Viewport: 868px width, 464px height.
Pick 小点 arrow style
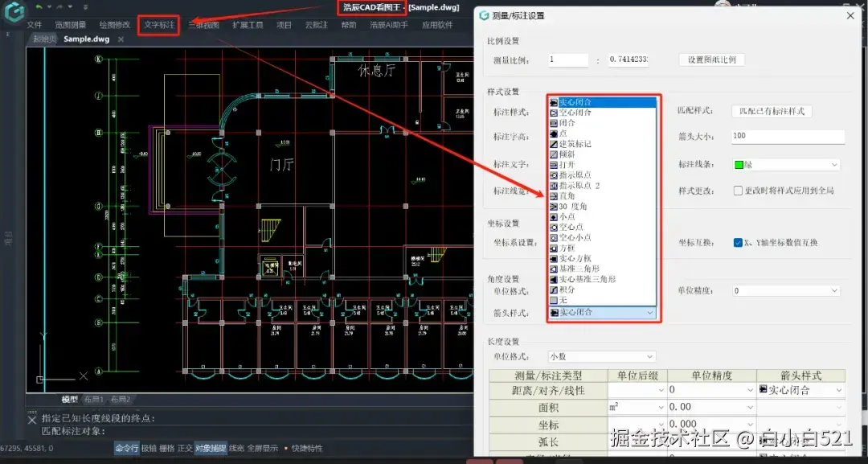tap(602, 217)
